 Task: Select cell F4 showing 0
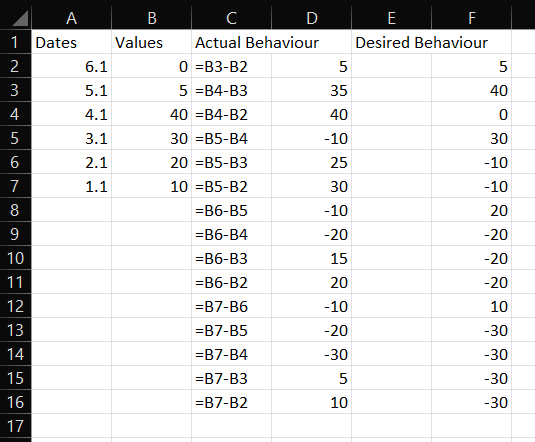472,114
